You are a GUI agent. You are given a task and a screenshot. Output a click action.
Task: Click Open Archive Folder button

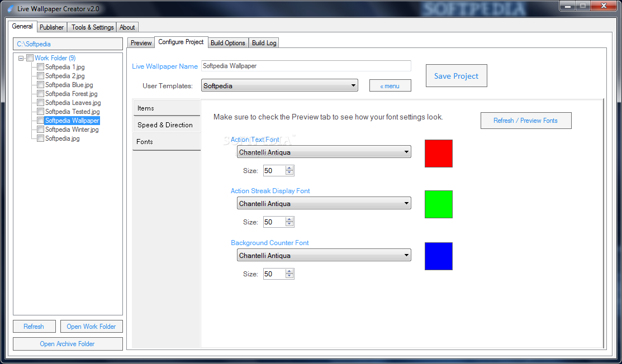click(x=68, y=344)
